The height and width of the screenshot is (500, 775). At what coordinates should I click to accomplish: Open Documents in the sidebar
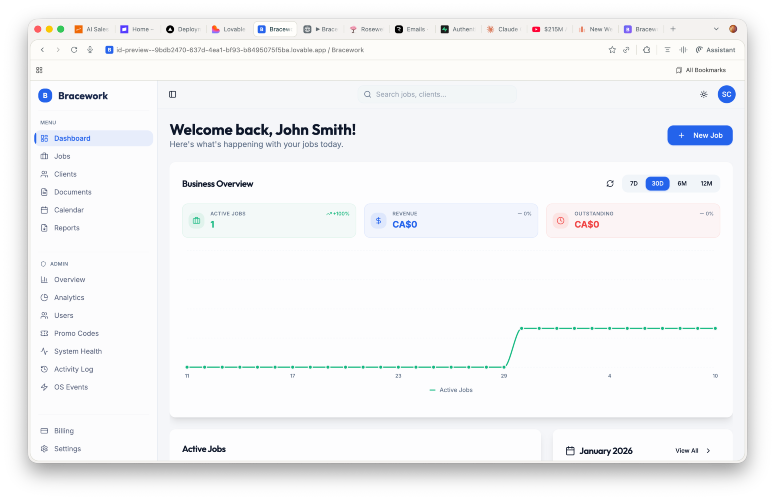[93, 192]
